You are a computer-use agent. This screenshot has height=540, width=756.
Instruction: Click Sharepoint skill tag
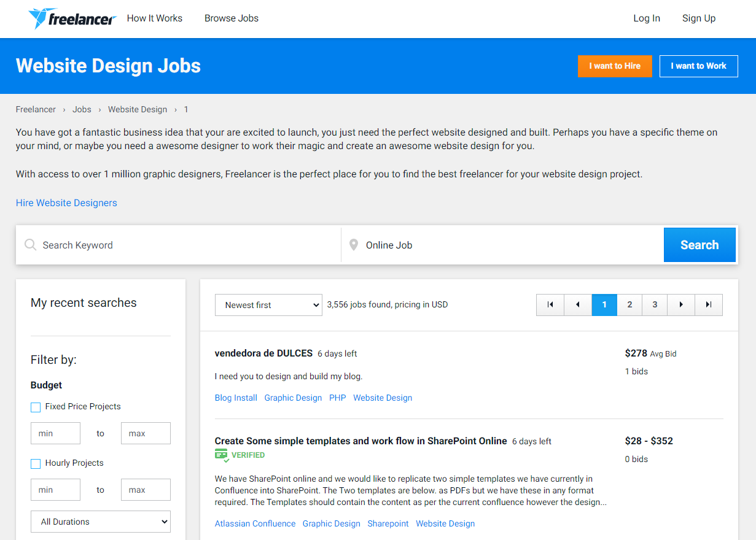388,523
